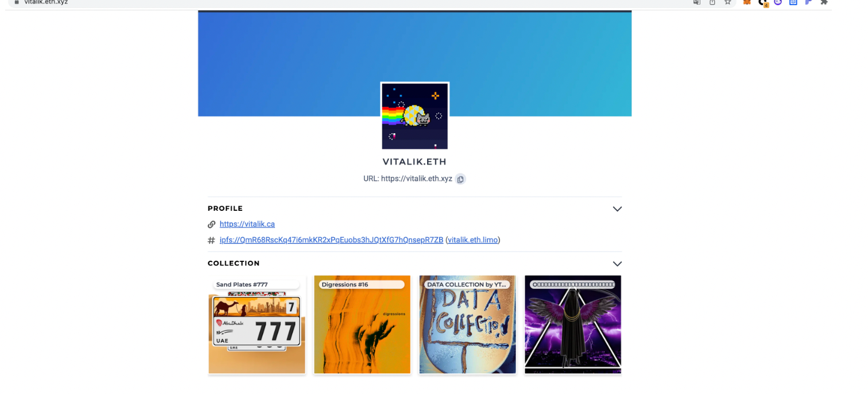Bookmark this page with star icon
This screenshot has width=868, height=394.
click(727, 2)
